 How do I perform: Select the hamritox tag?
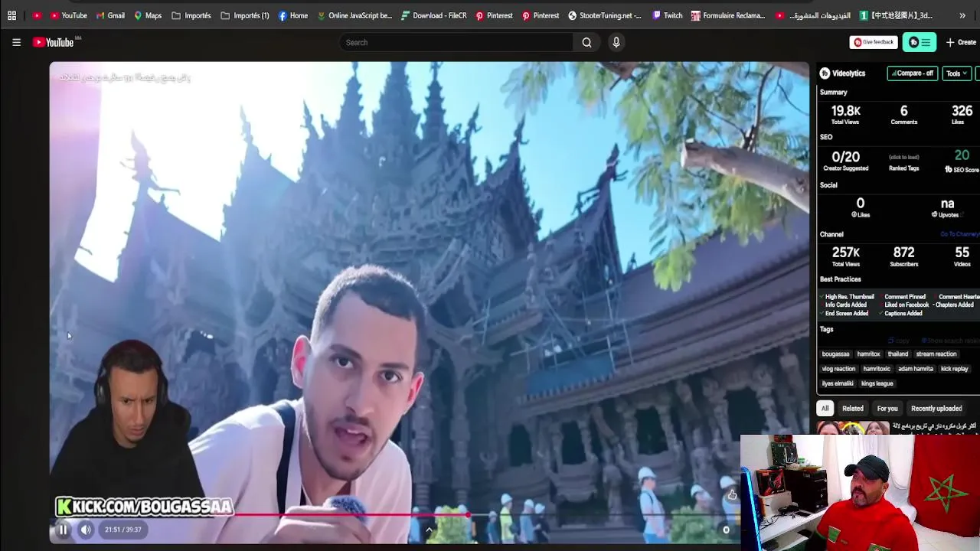click(868, 354)
